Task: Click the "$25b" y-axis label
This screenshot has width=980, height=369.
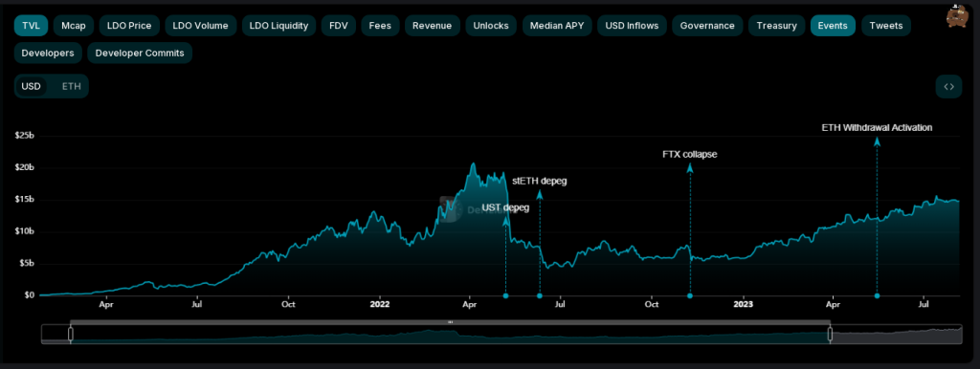Action: click(24, 136)
